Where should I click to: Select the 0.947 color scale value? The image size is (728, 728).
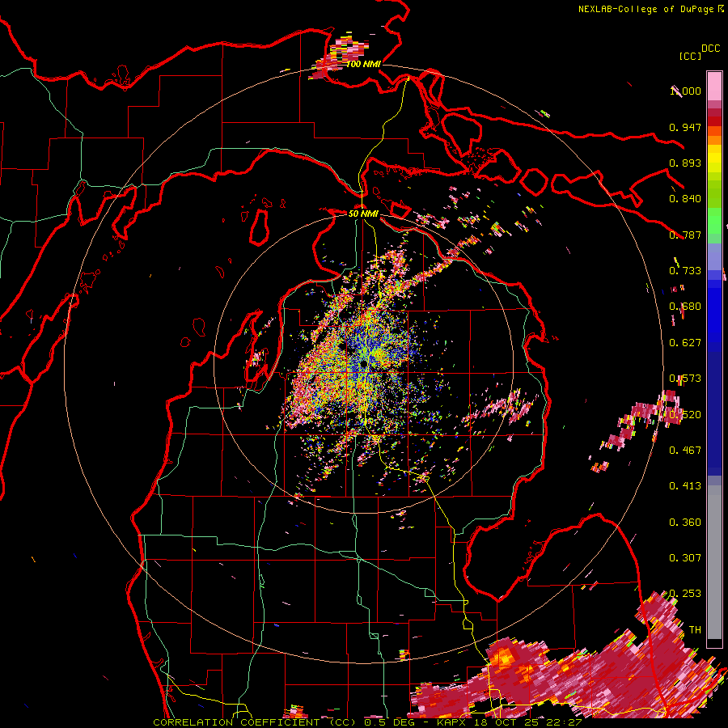coord(685,127)
